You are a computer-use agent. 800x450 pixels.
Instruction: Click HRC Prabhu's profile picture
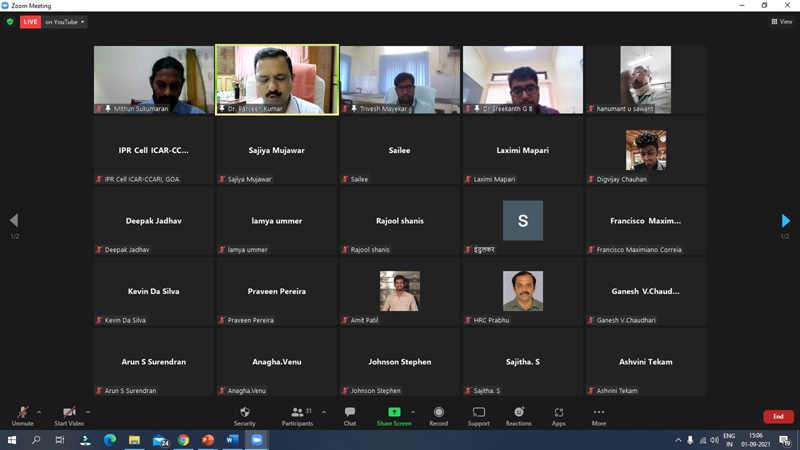tap(523, 291)
